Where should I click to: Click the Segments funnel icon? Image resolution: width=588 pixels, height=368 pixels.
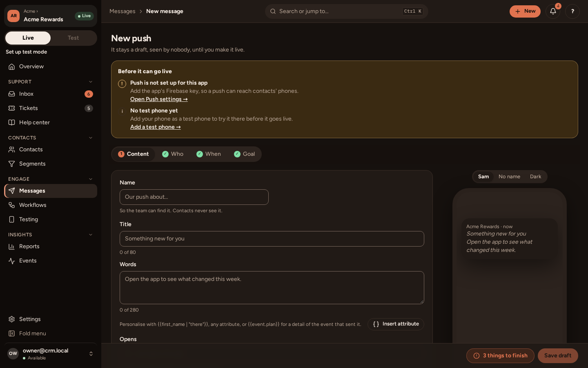point(12,164)
